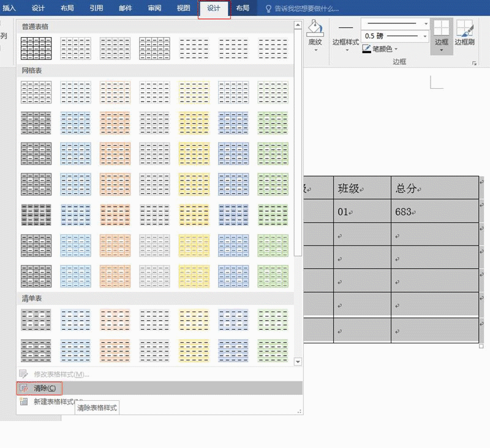490x448 pixels.
Task: Expand the 边框样式 dropdown arrow
Action: [347, 50]
